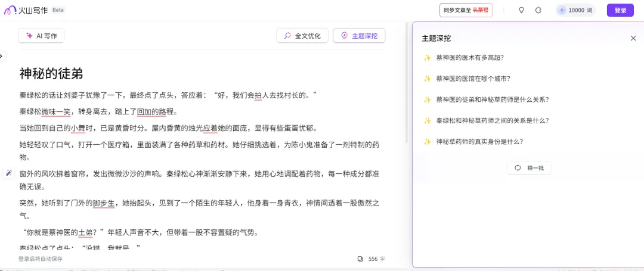The image size is (644, 271).
Task: Select 神秘草药师的真实身份是什么？
Action: [x=479, y=141]
